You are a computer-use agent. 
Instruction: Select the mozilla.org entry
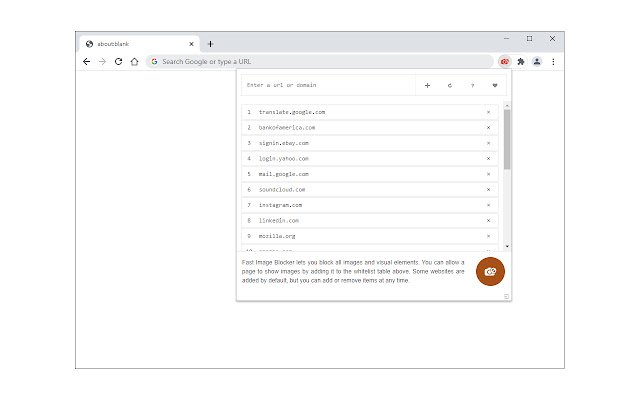pyautogui.click(x=370, y=236)
